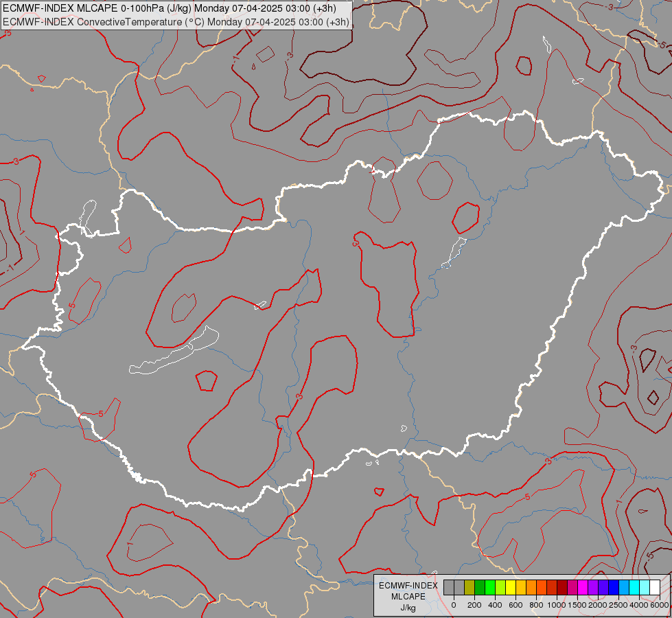Click the legend scale value 0
Screen dimensions: 672x618
click(x=454, y=605)
